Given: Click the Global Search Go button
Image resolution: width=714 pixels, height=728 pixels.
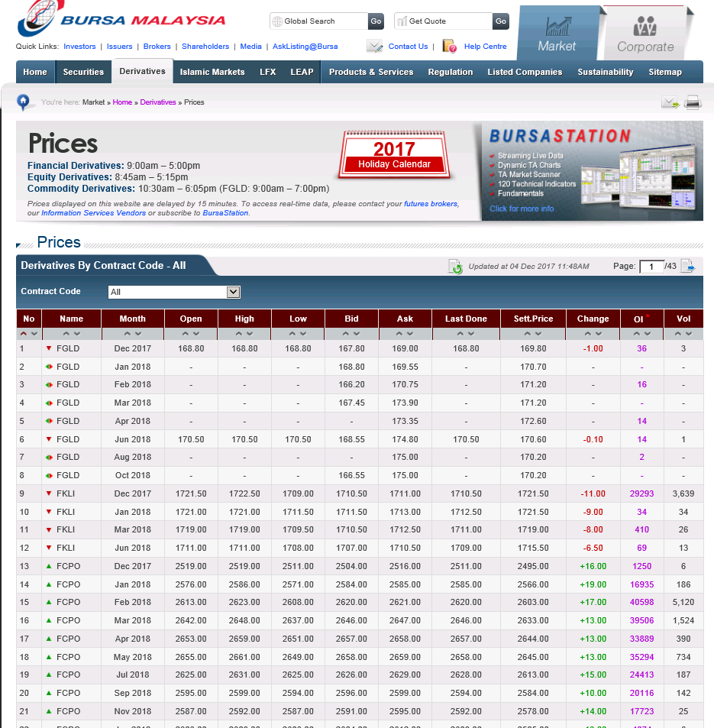Looking at the screenshot, I should pos(376,21).
